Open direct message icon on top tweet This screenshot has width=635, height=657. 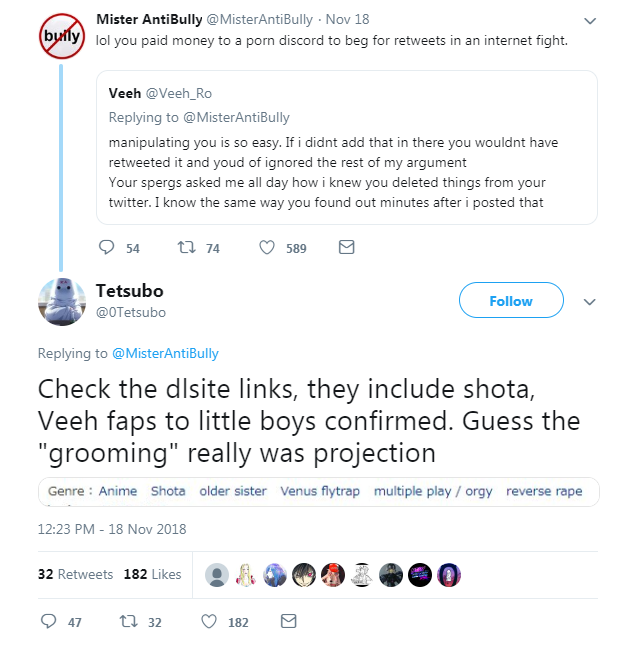coord(346,248)
